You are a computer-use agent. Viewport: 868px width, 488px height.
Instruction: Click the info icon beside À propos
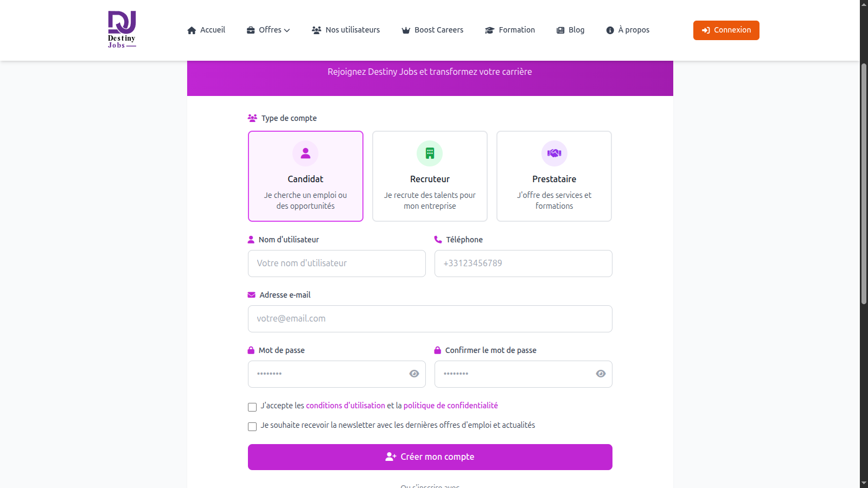tap(610, 30)
